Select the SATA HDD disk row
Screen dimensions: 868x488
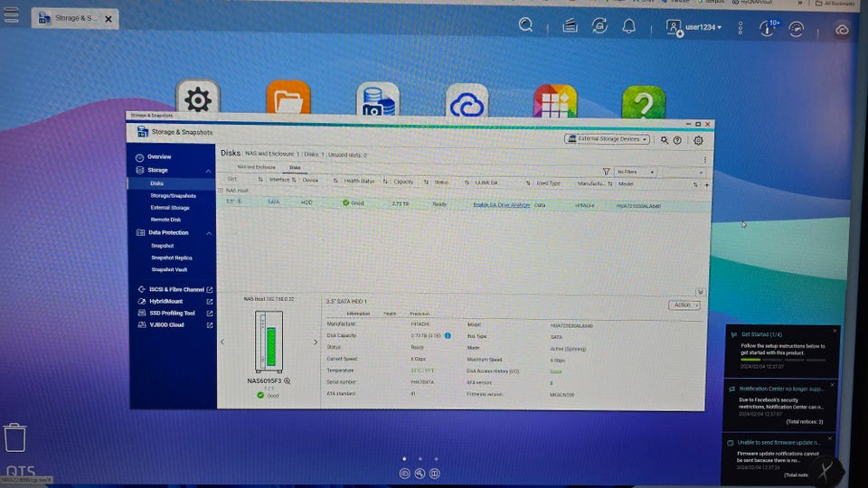tap(464, 204)
